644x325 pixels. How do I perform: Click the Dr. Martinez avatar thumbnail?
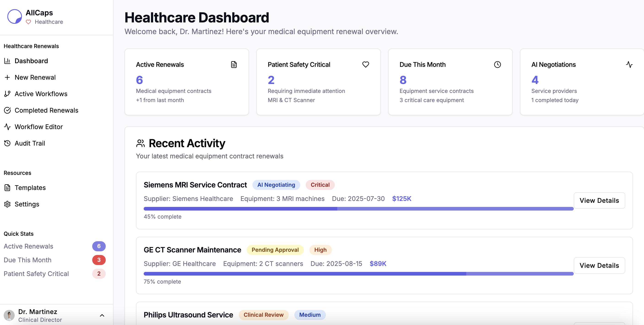[x=9, y=315]
